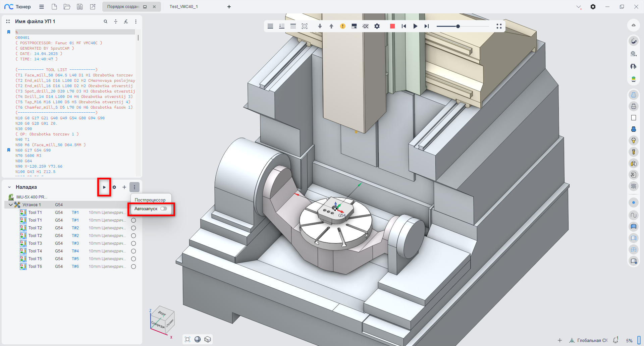Collapse the Установ 1 tree node
This screenshot has height=346, width=644.
click(x=11, y=205)
